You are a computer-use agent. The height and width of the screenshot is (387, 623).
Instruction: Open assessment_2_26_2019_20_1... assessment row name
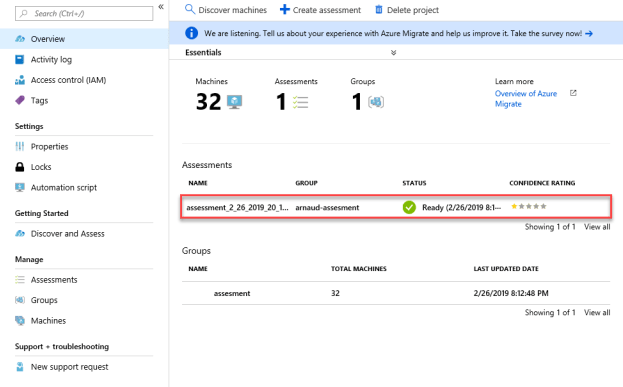[x=237, y=207]
